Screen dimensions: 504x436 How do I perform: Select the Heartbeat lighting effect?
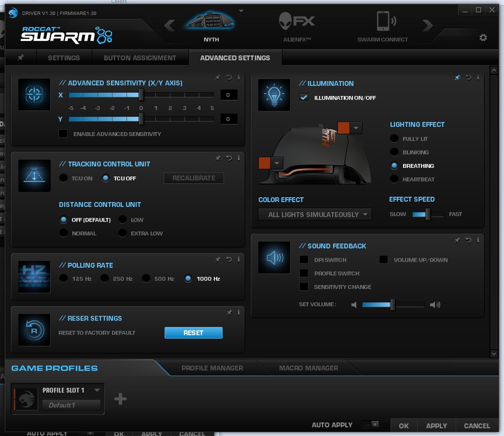coord(394,179)
